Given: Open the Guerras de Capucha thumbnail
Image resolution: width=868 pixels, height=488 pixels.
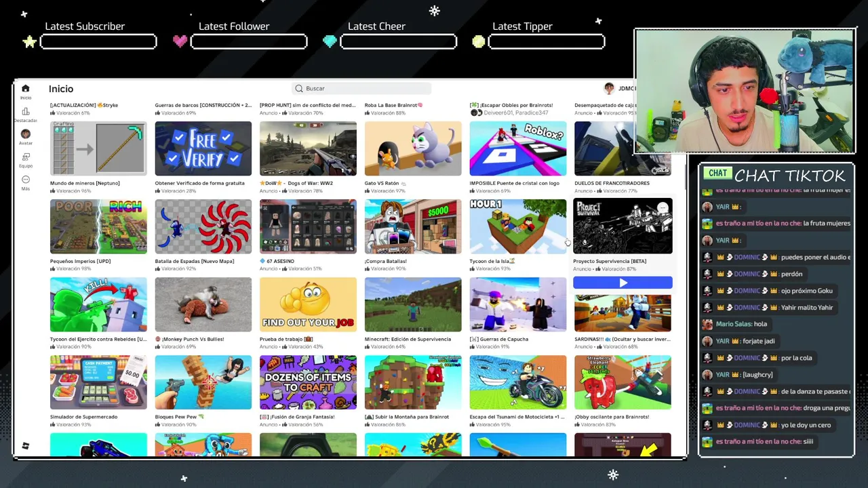Looking at the screenshot, I should [x=517, y=304].
